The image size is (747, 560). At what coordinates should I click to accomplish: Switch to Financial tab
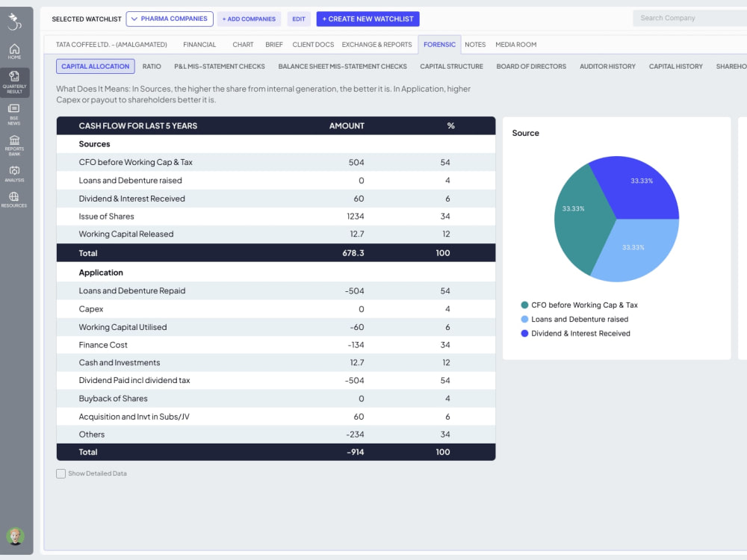pos(199,44)
